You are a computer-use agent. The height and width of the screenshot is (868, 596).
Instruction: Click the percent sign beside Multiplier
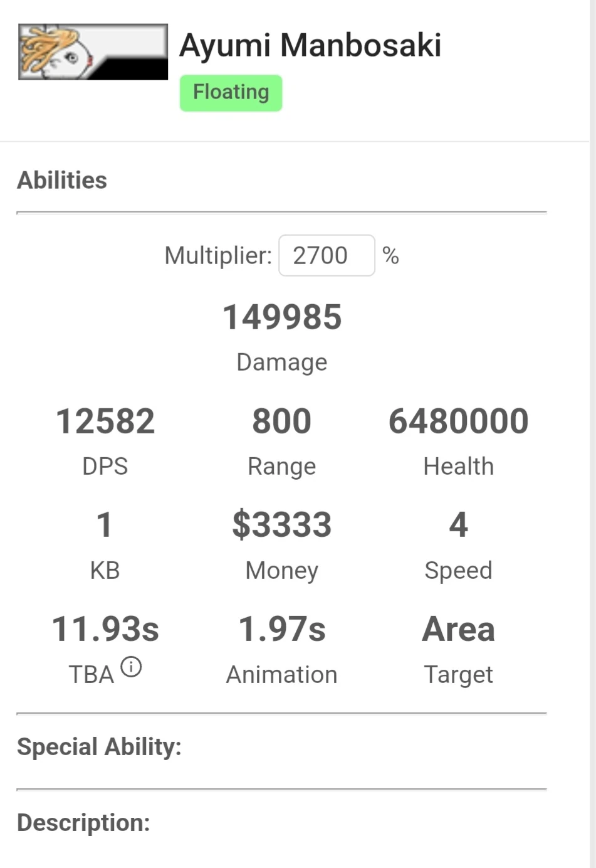(390, 256)
